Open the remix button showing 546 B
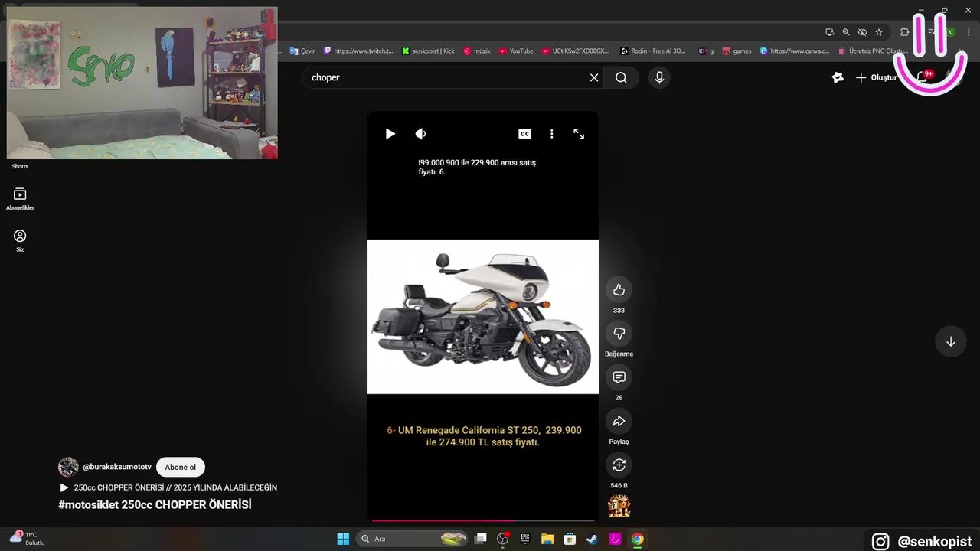 tap(619, 465)
